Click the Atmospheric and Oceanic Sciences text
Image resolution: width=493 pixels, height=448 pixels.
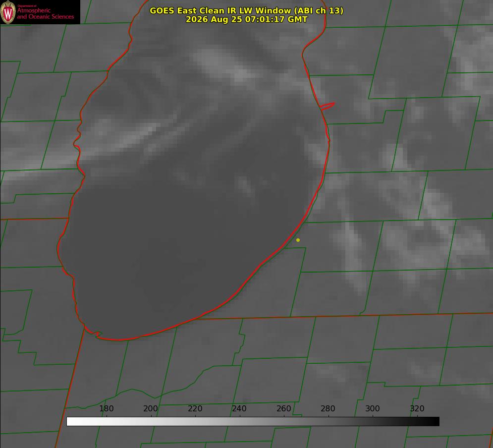(x=45, y=12)
